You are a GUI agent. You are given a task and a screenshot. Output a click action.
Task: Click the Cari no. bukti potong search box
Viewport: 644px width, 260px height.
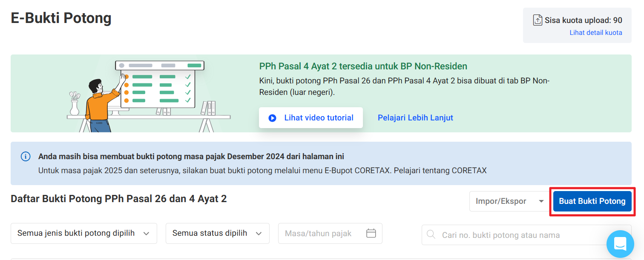tap(511, 235)
